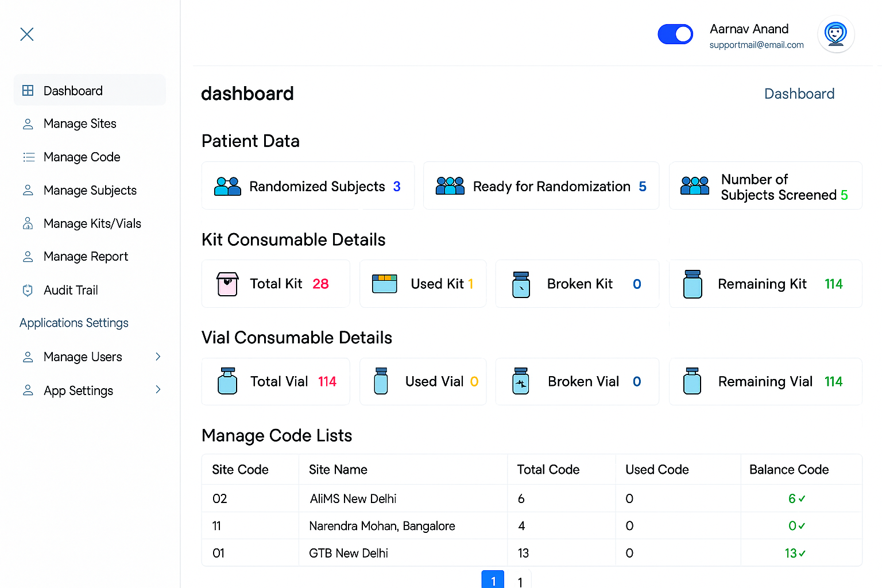This screenshot has width=882, height=588.
Task: Click the Dashboard breadcrumb link
Action: tap(799, 94)
